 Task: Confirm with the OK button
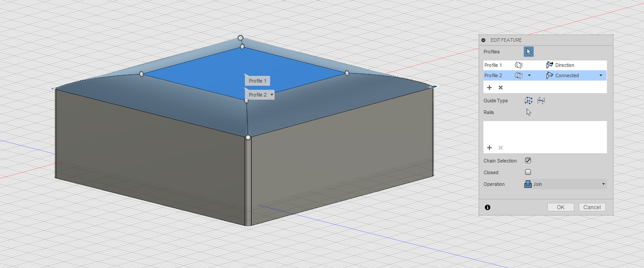(560, 207)
